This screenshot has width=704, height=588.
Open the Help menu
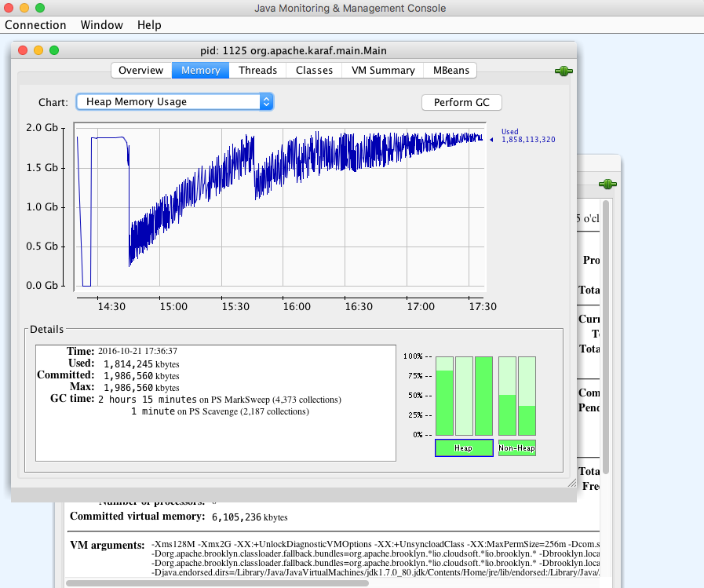(149, 25)
